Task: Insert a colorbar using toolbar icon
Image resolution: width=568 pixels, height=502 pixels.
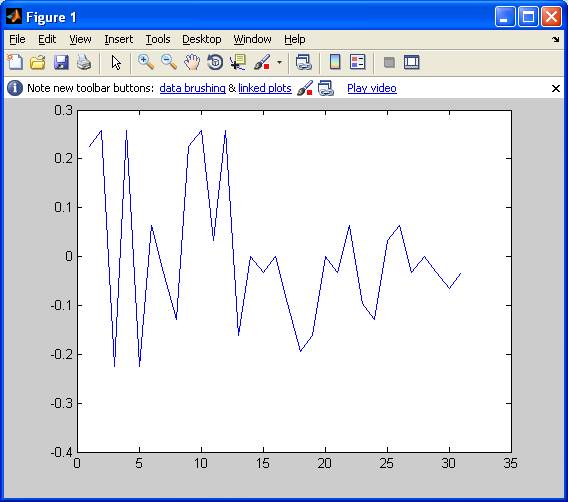Action: 335,62
